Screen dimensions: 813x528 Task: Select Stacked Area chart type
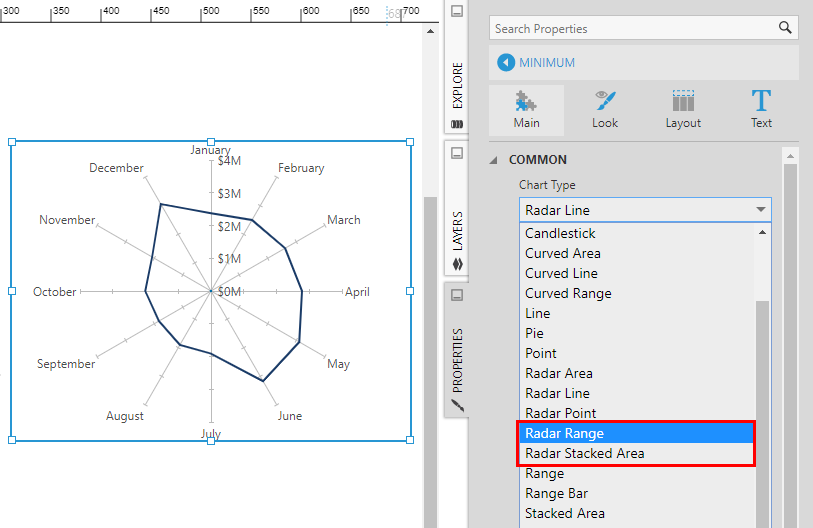click(637, 513)
